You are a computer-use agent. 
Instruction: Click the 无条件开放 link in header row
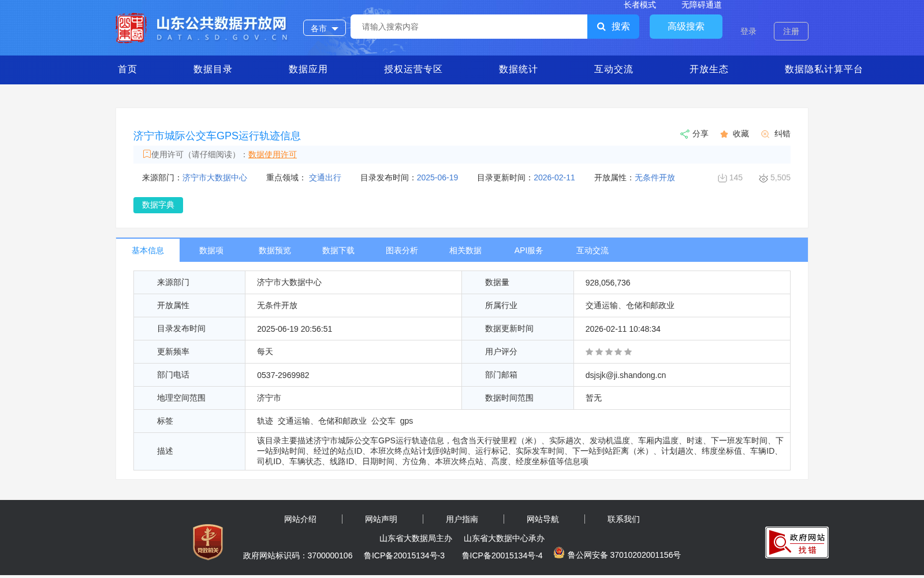(655, 177)
